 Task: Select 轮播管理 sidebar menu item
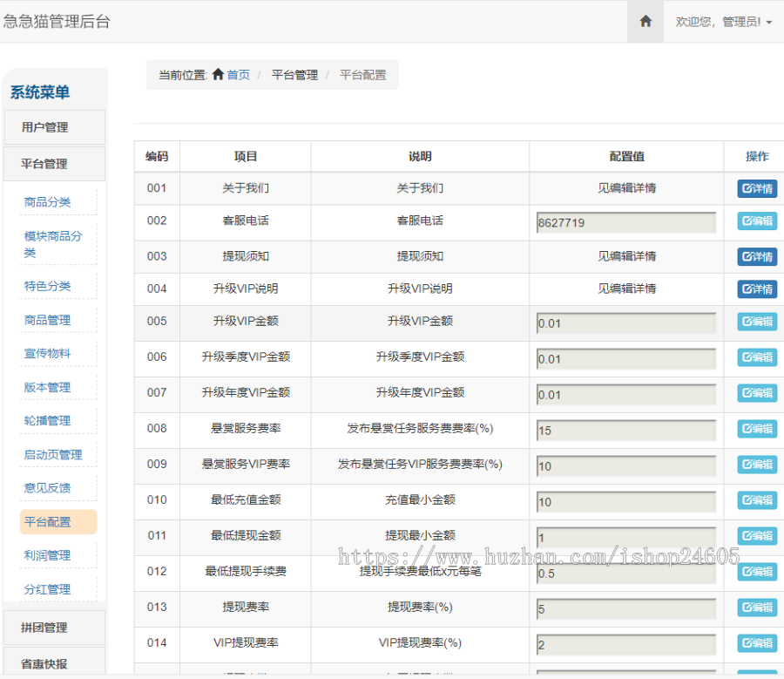click(48, 421)
